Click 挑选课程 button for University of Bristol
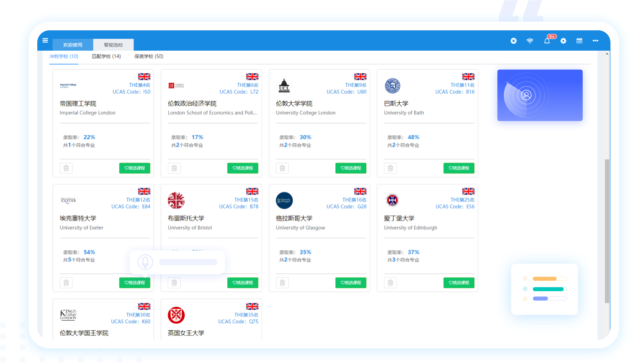633x364 pixels. [243, 283]
